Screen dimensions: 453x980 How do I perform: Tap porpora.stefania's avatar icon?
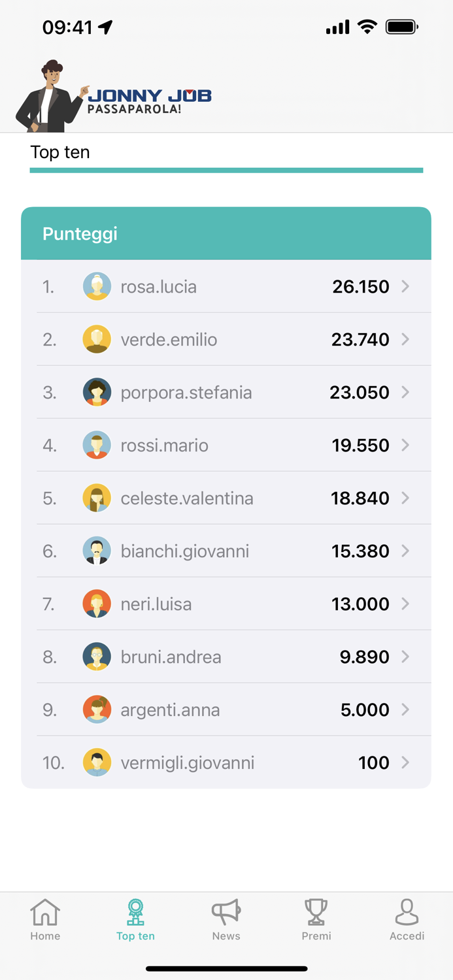[x=97, y=392]
